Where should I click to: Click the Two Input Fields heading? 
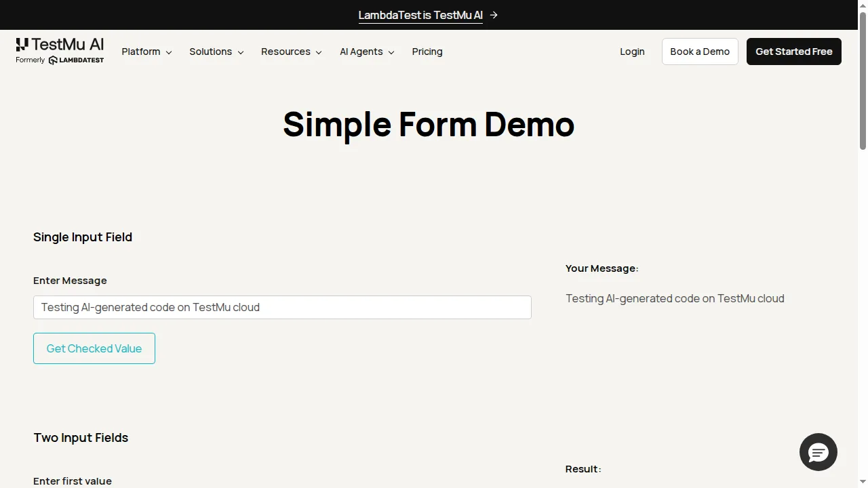click(x=81, y=437)
